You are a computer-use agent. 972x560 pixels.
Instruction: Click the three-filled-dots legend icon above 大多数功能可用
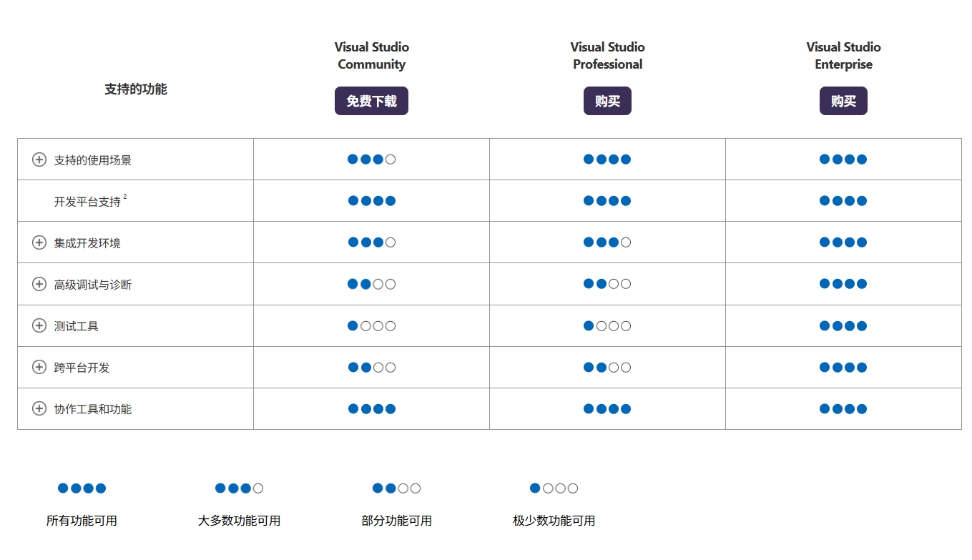[239, 488]
